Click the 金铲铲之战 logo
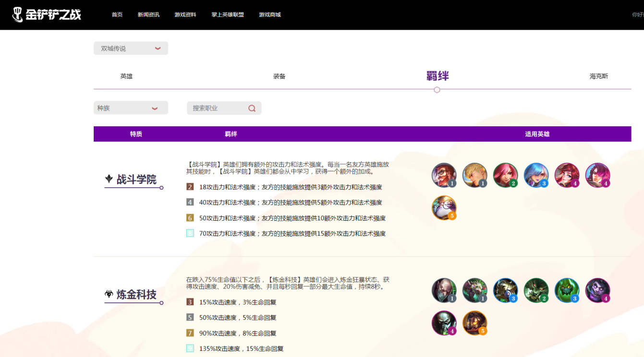644x357 pixels. [47, 14]
